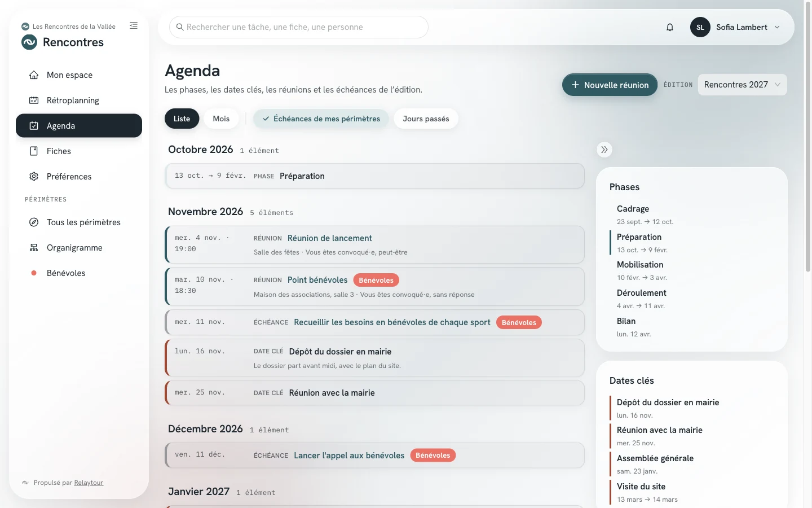
Task: Click the red Bénévoles dot icon
Action: coord(34,273)
